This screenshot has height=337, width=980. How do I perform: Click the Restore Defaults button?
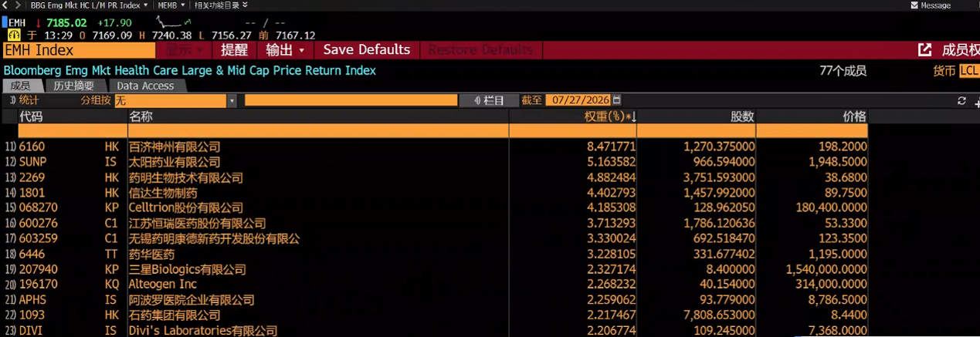pyautogui.click(x=480, y=50)
